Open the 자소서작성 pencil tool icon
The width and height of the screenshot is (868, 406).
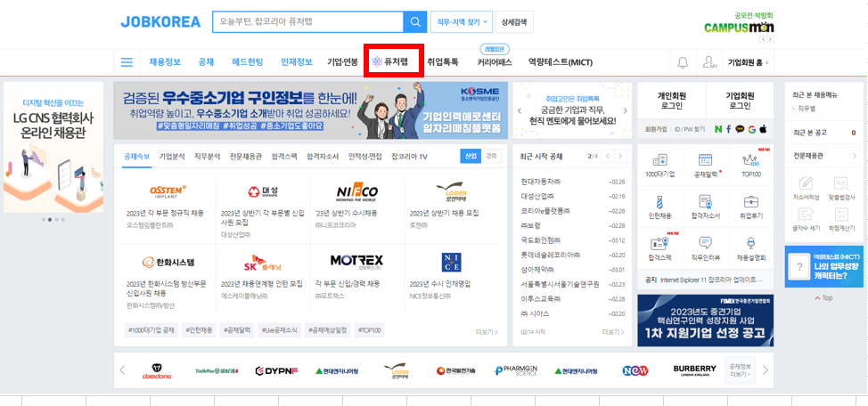point(806,183)
